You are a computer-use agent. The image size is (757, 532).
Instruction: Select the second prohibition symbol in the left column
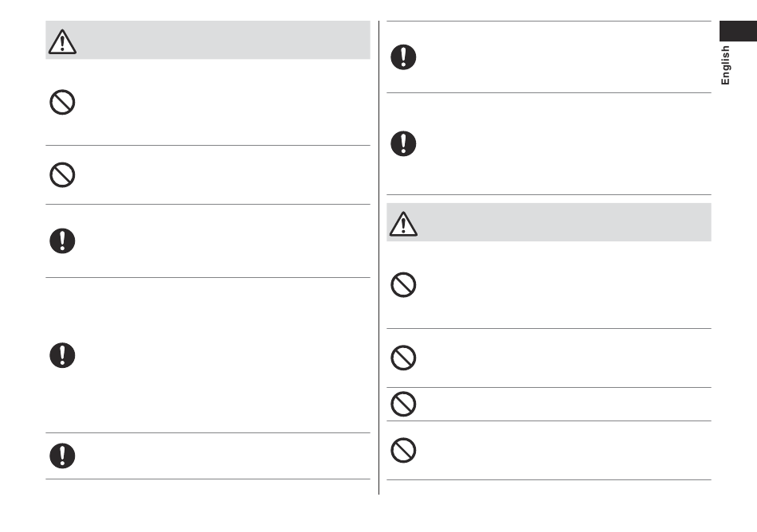62,174
